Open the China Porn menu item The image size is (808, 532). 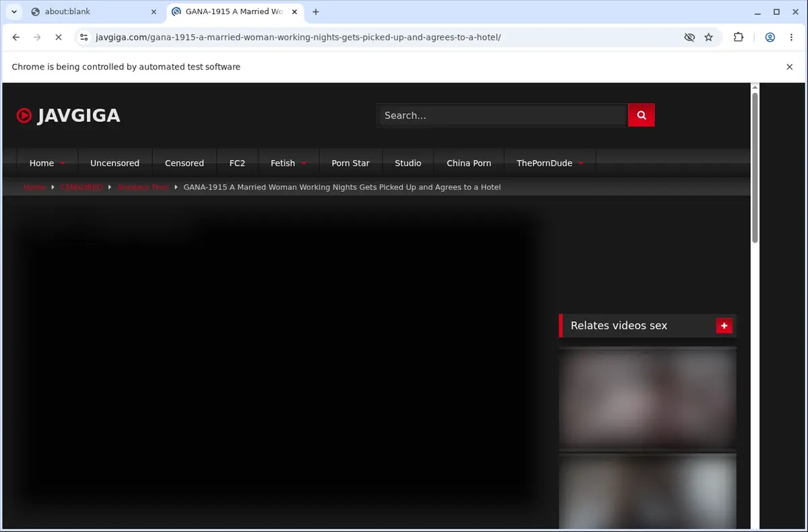pos(469,163)
